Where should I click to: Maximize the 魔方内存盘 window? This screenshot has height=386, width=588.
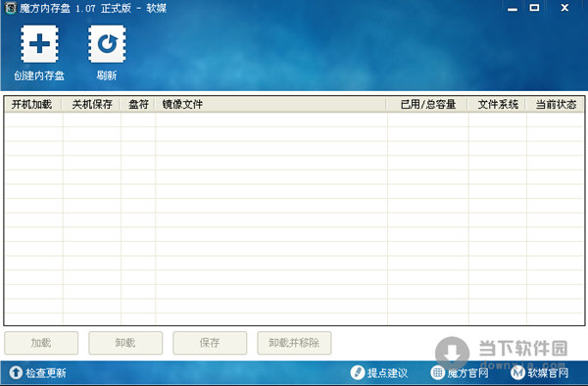pyautogui.click(x=534, y=8)
